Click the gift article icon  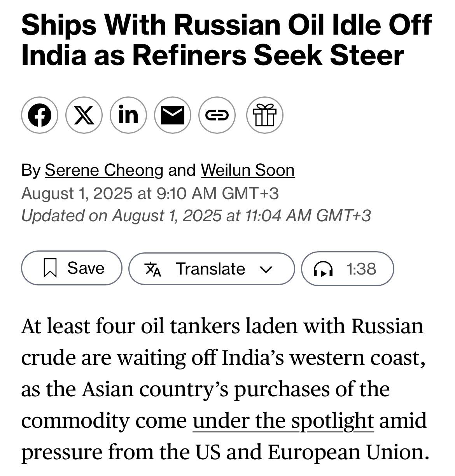coord(264,115)
